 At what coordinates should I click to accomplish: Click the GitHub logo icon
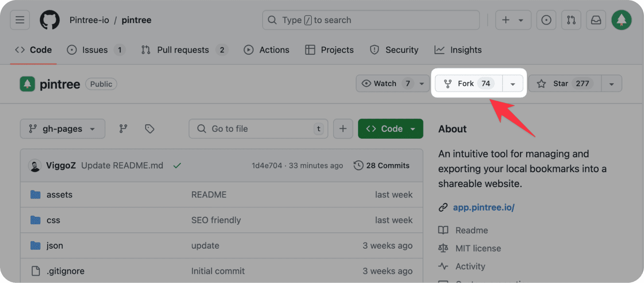(x=50, y=20)
